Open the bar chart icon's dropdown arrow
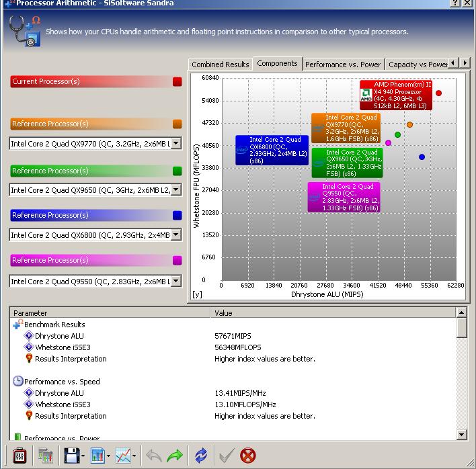The height and width of the screenshot is (469, 476). [108, 456]
